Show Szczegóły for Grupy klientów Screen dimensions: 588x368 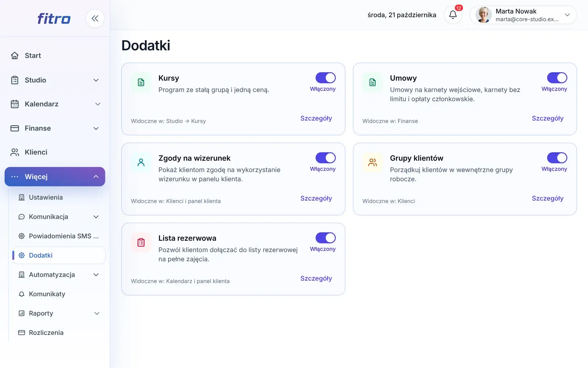(x=548, y=198)
